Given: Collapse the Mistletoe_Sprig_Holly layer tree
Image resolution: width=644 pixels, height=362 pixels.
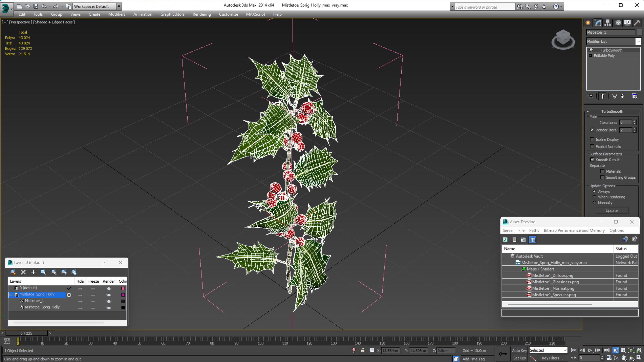Looking at the screenshot, I should tap(11, 295).
